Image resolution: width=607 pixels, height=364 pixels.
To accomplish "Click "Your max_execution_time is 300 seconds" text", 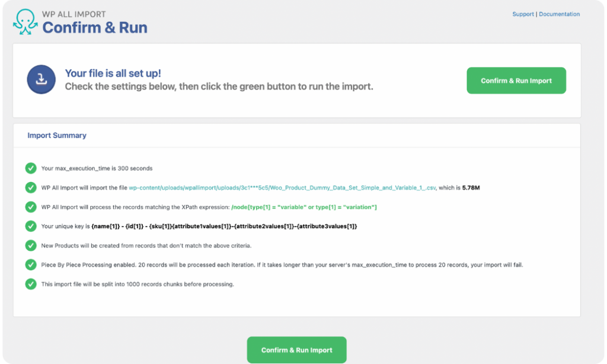I will point(97,168).
